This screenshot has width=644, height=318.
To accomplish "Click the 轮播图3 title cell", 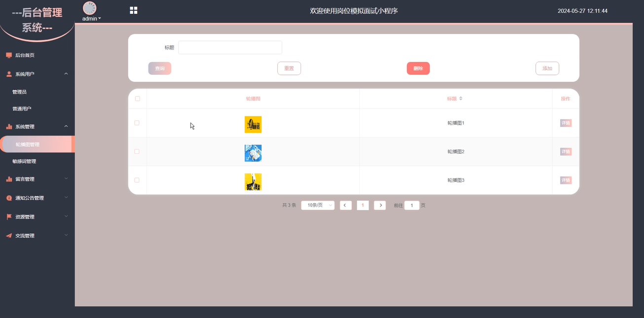I will pyautogui.click(x=456, y=180).
